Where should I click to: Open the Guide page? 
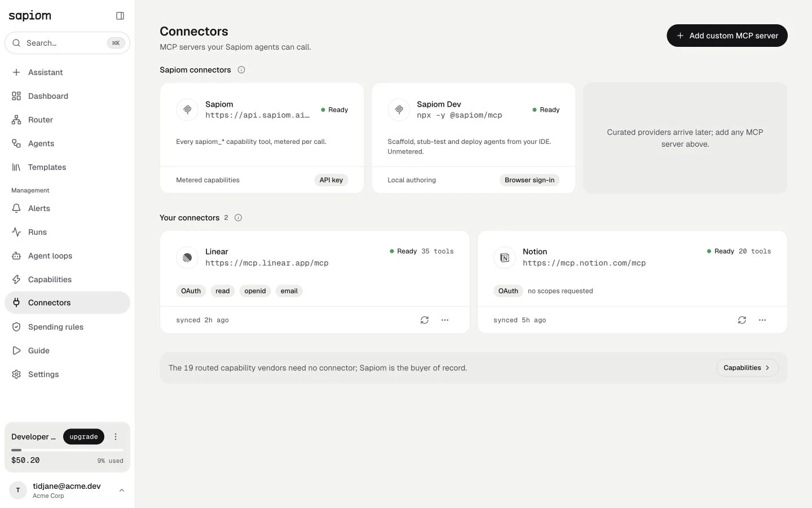click(x=67, y=351)
